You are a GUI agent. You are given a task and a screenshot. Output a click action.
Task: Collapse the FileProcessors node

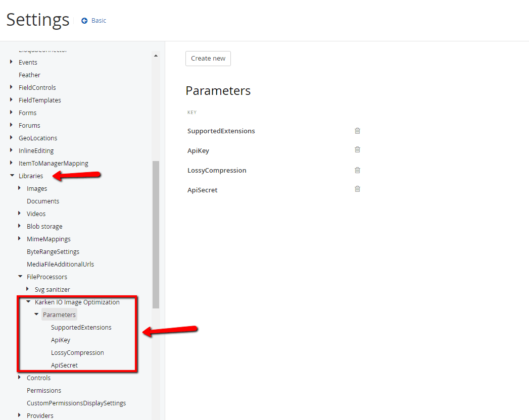pyautogui.click(x=20, y=277)
